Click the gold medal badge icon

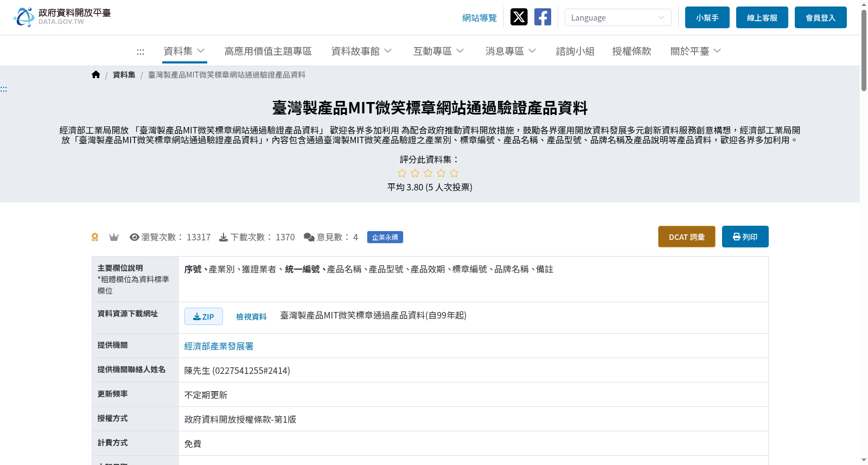click(95, 237)
